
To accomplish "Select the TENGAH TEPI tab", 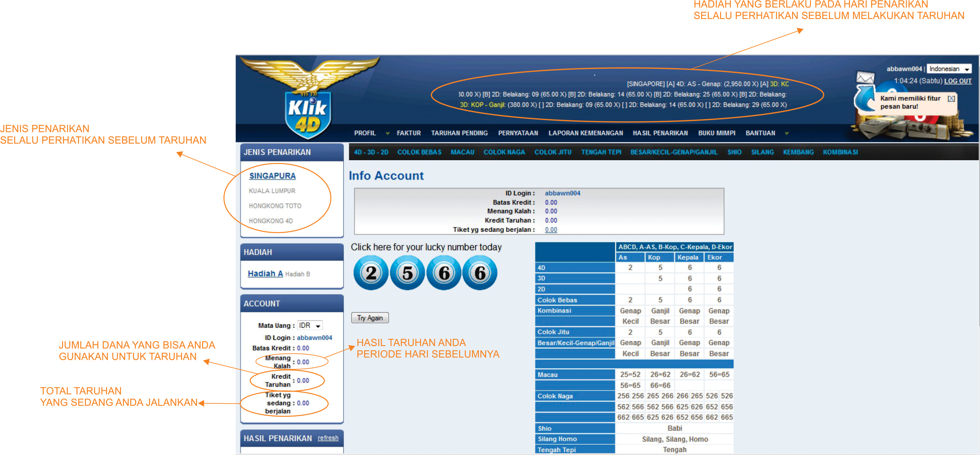I will 601,152.
